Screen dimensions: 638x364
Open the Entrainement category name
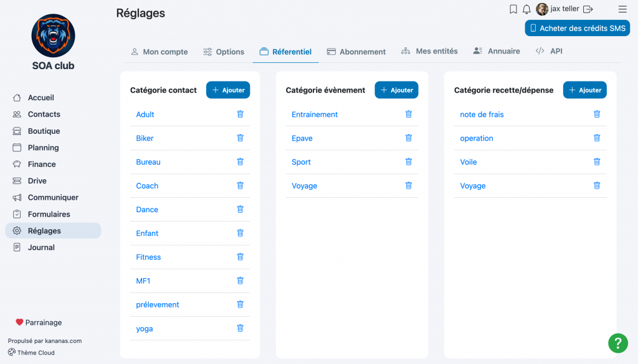click(315, 114)
